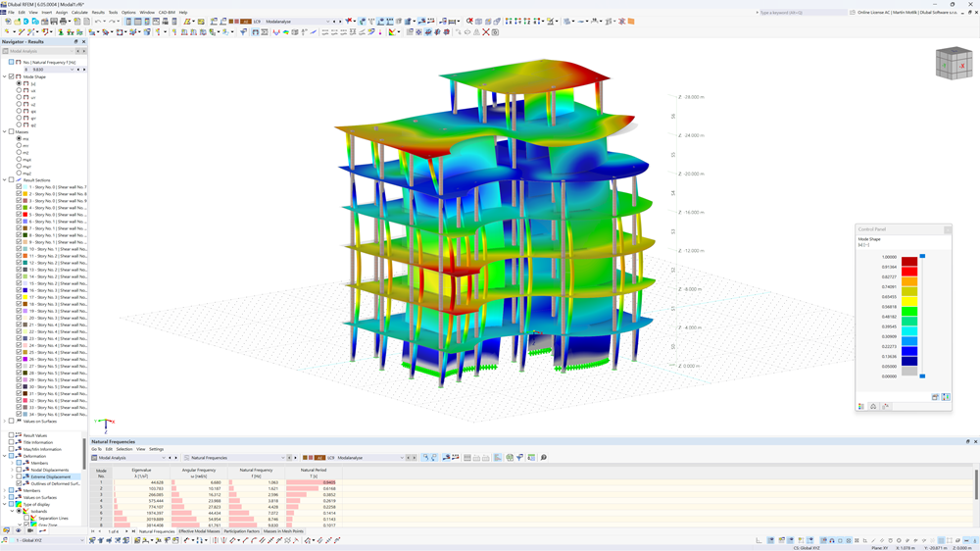Select the uX mode shape radio button
The width and height of the screenshot is (980, 551).
click(x=20, y=90)
